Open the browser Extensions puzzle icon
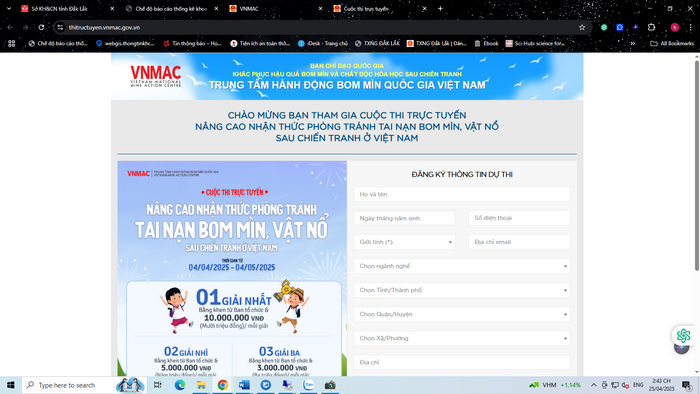 651,27
